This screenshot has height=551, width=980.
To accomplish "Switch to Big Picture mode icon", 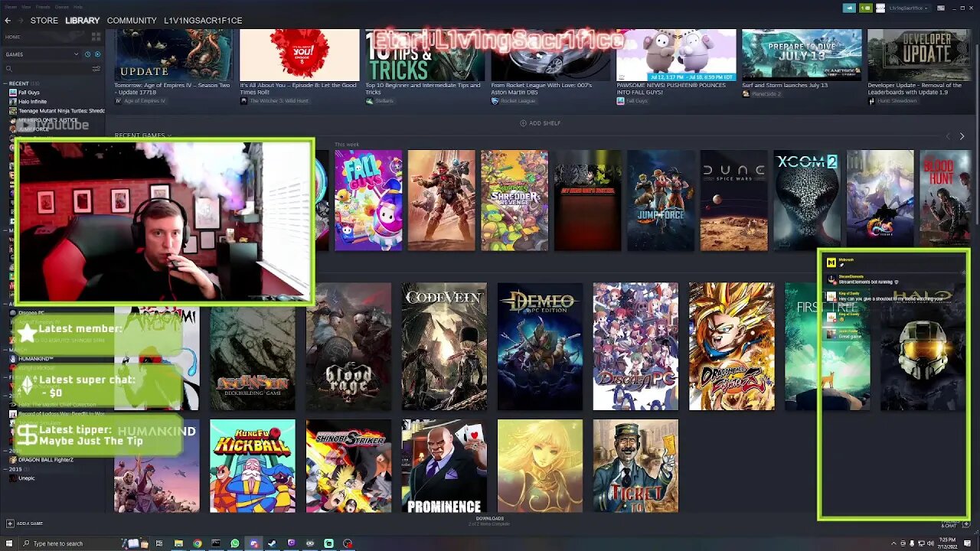I will click(941, 8).
